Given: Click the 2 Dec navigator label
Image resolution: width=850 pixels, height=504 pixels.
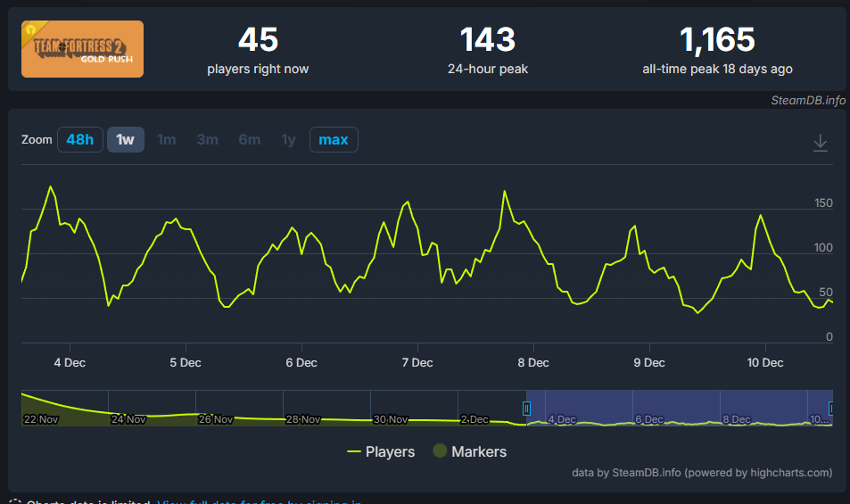Looking at the screenshot, I should 475,419.
